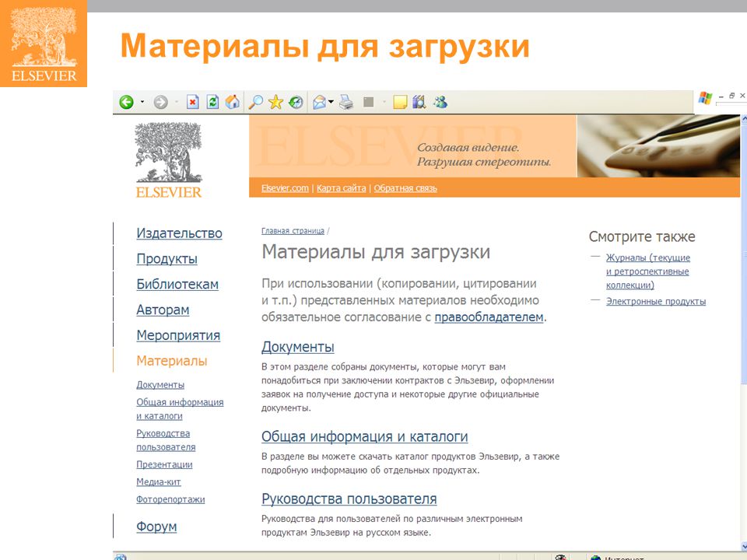Select Мероприятия in the side menu
The height and width of the screenshot is (560, 747).
pos(178,336)
